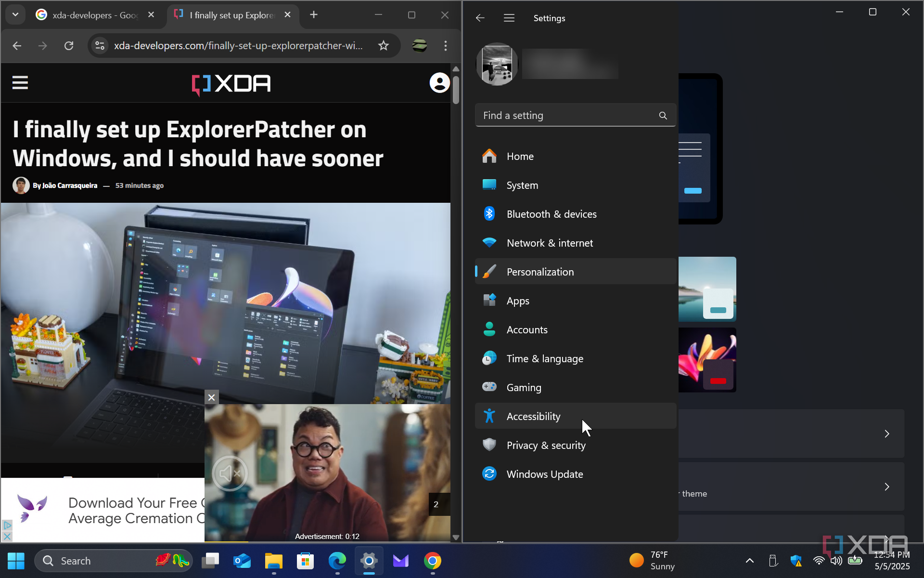Select Bluetooth & devices in Settings
Image resolution: width=924 pixels, height=578 pixels.
[x=576, y=214]
